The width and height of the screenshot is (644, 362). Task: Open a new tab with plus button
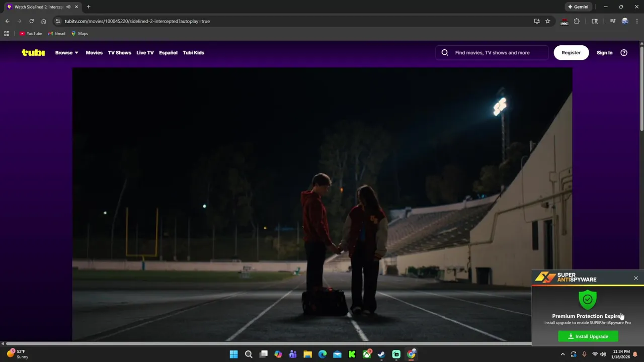pos(89,7)
